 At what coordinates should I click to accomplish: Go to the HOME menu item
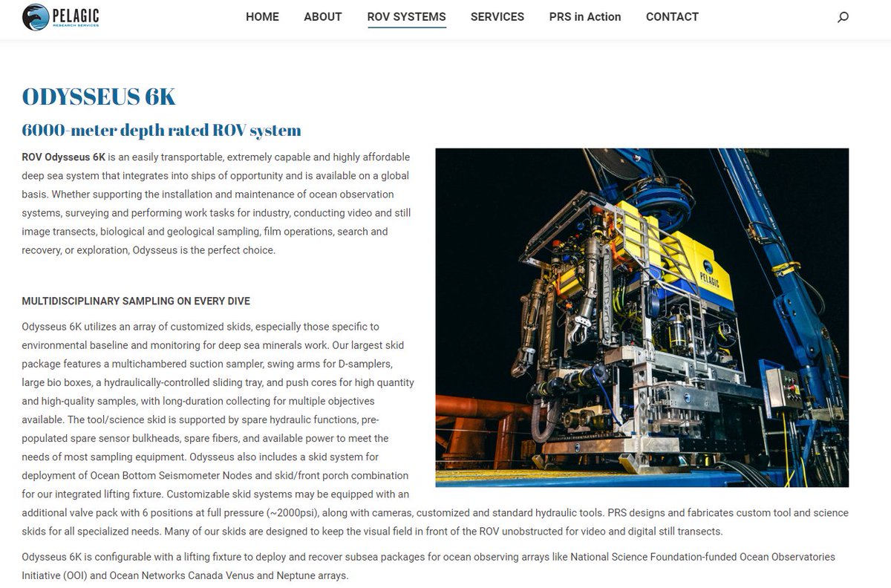coord(262,16)
